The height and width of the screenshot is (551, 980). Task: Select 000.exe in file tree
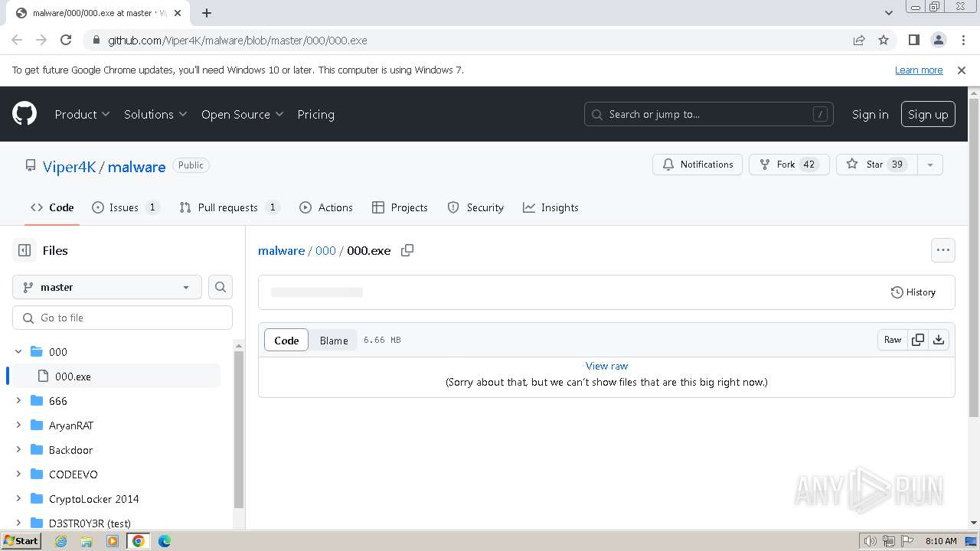pyautogui.click(x=116, y=377)
